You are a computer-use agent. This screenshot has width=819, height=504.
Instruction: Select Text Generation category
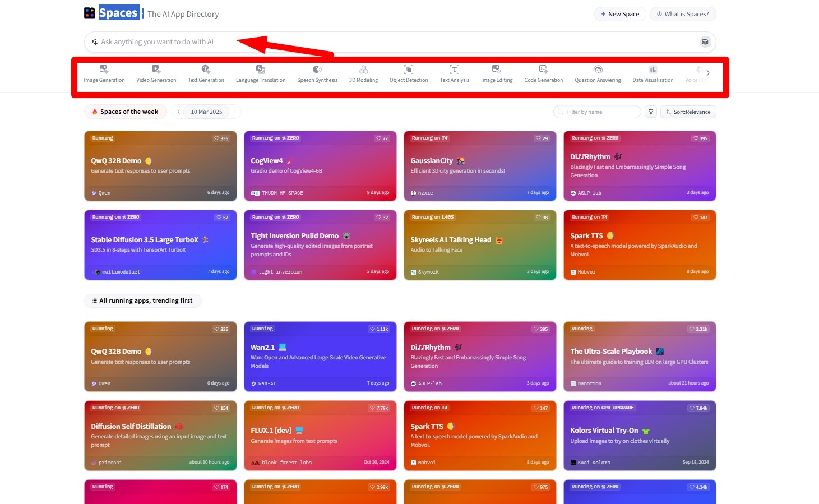click(x=206, y=73)
